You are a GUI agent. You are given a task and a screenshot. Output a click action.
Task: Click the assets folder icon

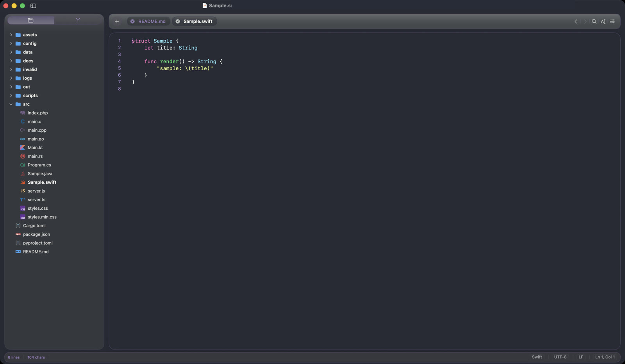tap(18, 35)
